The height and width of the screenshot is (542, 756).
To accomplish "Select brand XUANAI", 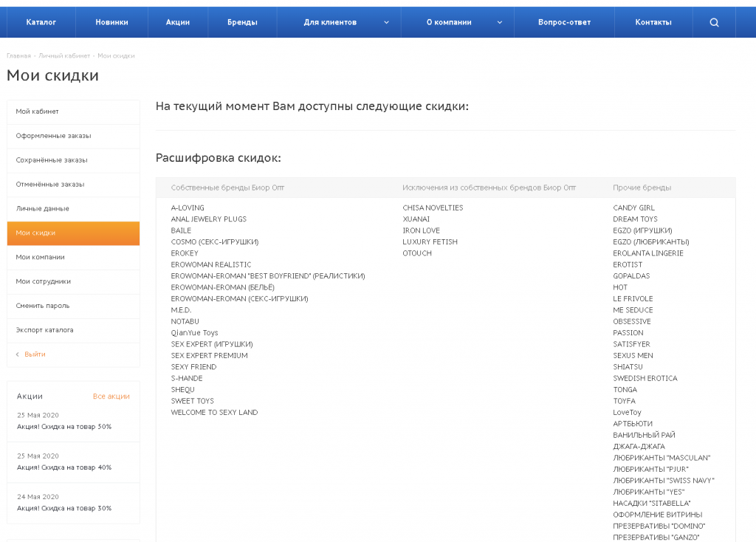I will coord(416,219).
